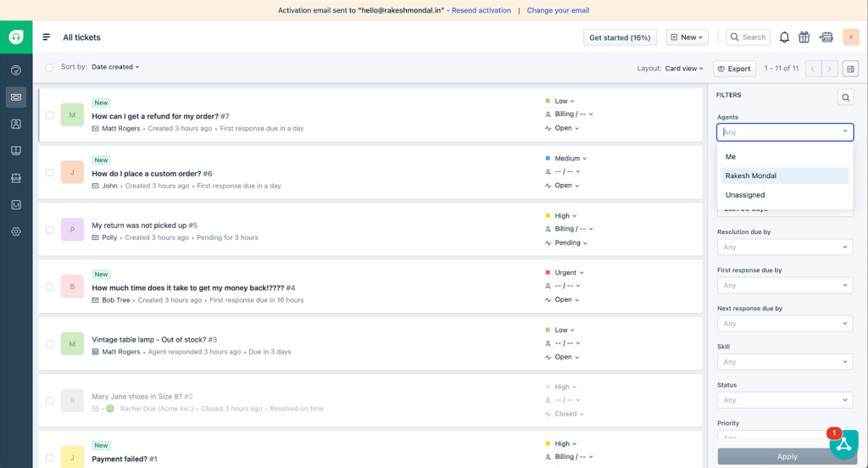Image resolution: width=868 pixels, height=468 pixels.
Task: Click John's avatar on ticket #6
Action: click(72, 172)
